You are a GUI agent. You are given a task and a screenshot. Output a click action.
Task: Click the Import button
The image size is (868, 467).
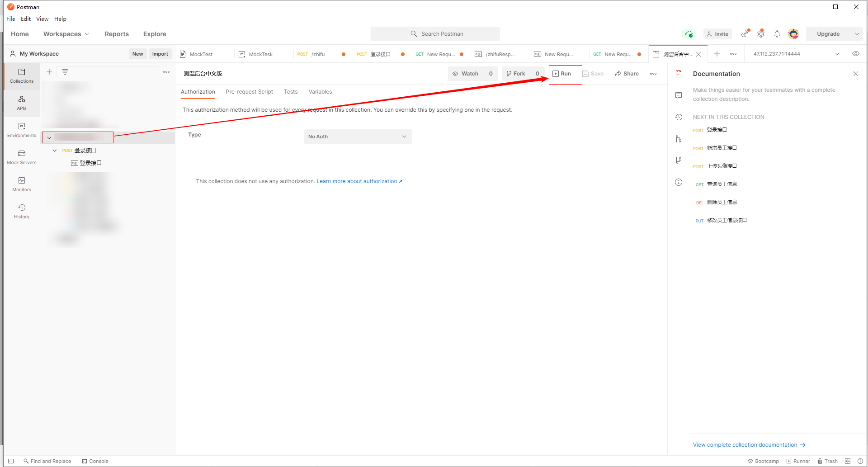tap(160, 54)
